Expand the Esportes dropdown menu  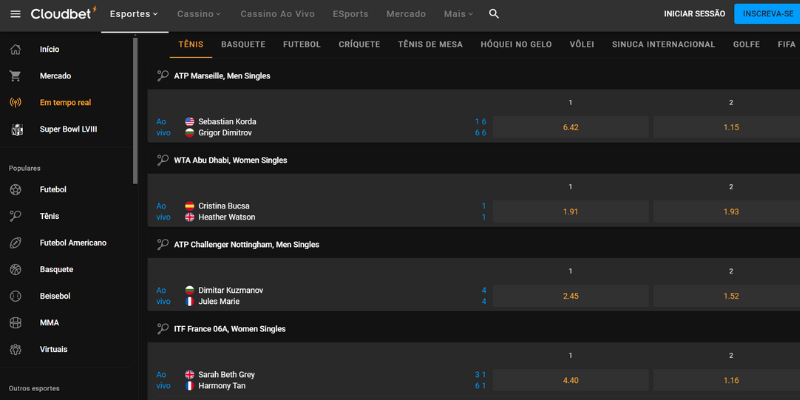133,14
